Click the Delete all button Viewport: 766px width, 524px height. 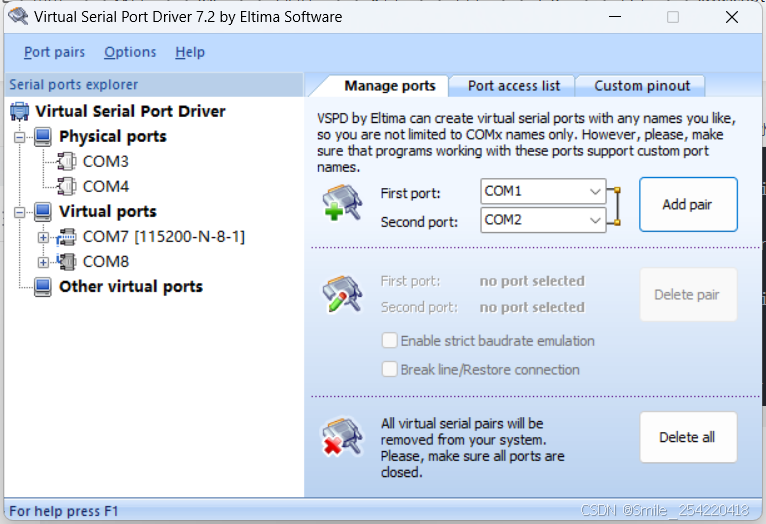click(x=688, y=437)
